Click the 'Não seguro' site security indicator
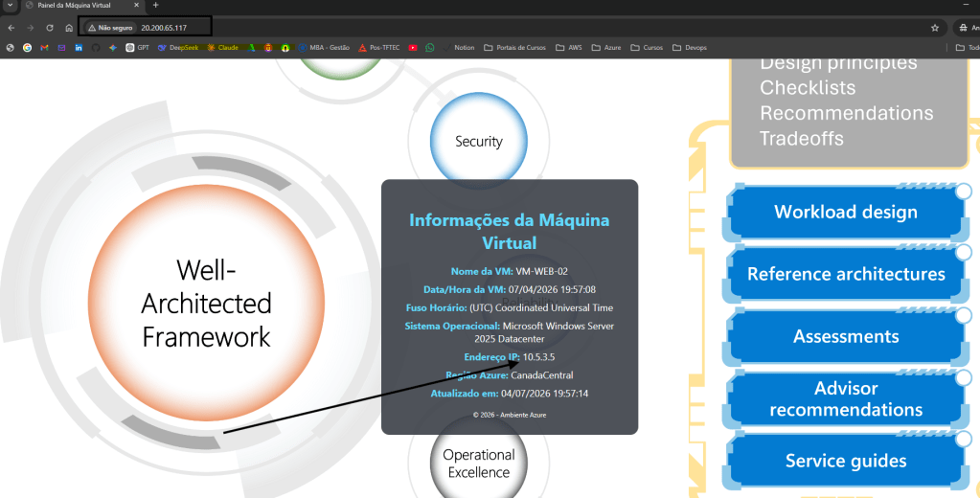980x498 pixels. pyautogui.click(x=110, y=28)
